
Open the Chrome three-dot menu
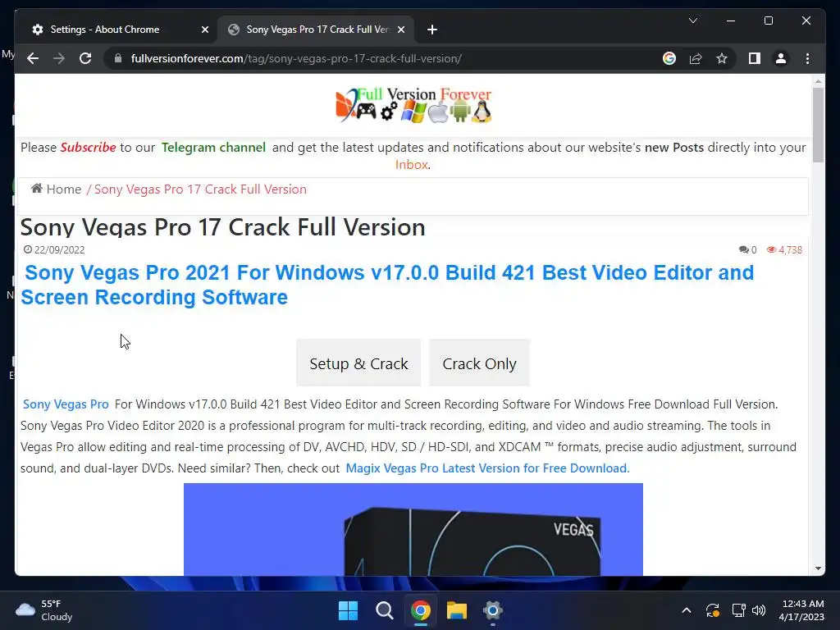pos(807,58)
